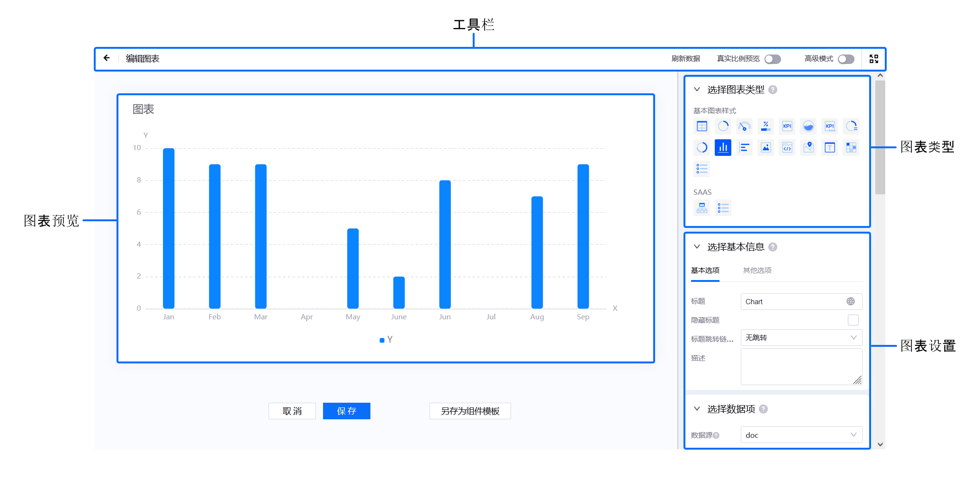Select the SAAS organization tree chart type
The height and width of the screenshot is (497, 980).
[702, 208]
